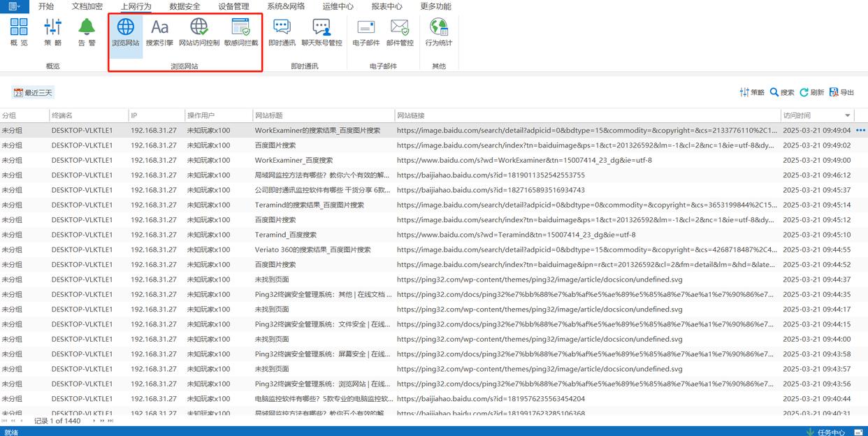The image size is (868, 436).
Task: Open 行为统计 behavior statistics
Action: pyautogui.click(x=438, y=32)
